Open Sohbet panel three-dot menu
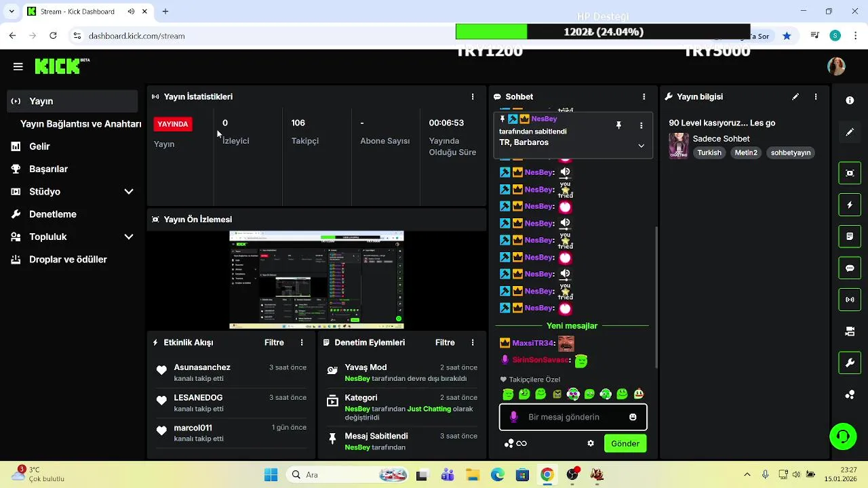868x488 pixels. (644, 97)
